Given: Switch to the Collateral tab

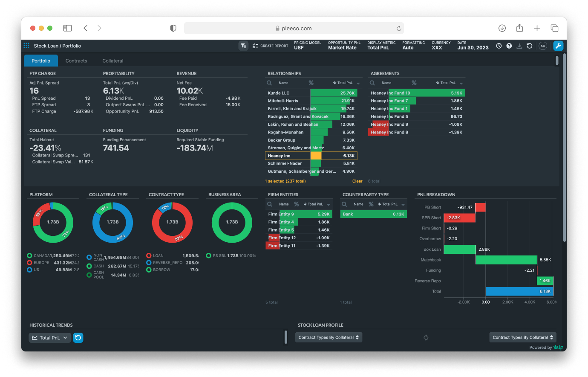Looking at the screenshot, I should [113, 61].
